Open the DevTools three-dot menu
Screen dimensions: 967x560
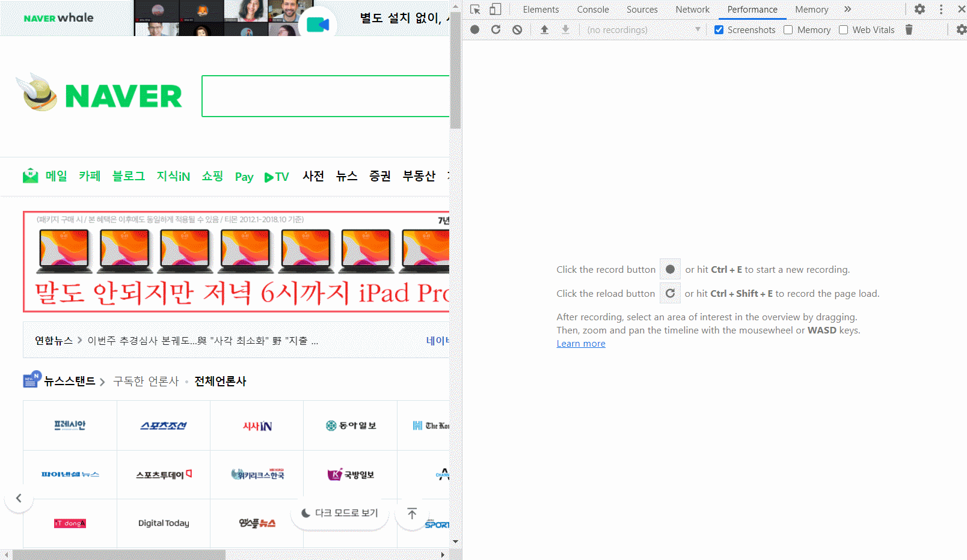[941, 9]
